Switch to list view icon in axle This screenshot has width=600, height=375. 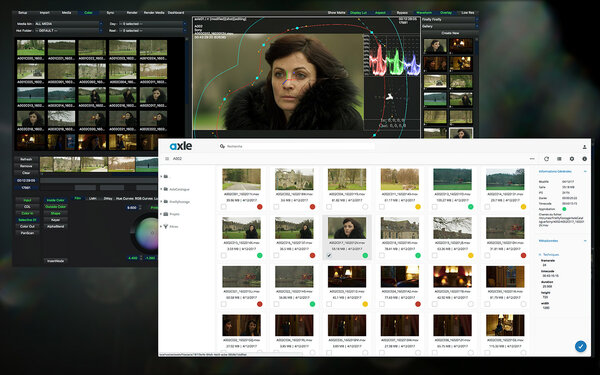pyautogui.click(x=559, y=159)
